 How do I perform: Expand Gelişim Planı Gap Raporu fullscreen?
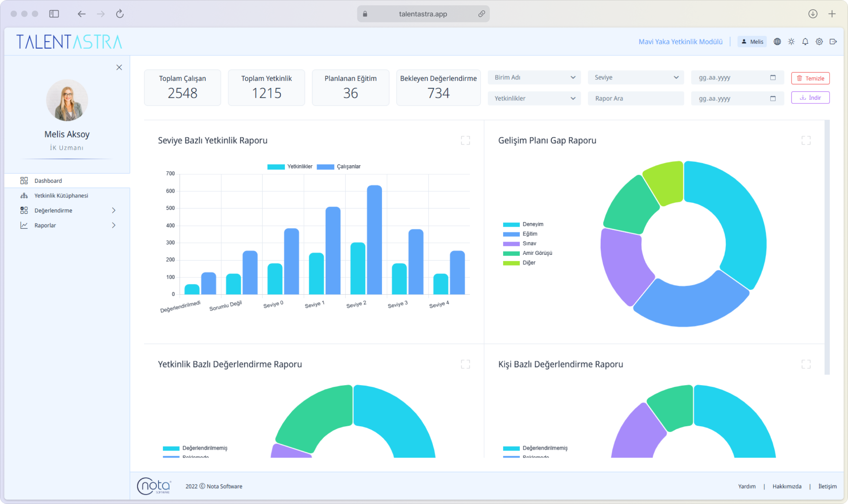pos(806,140)
